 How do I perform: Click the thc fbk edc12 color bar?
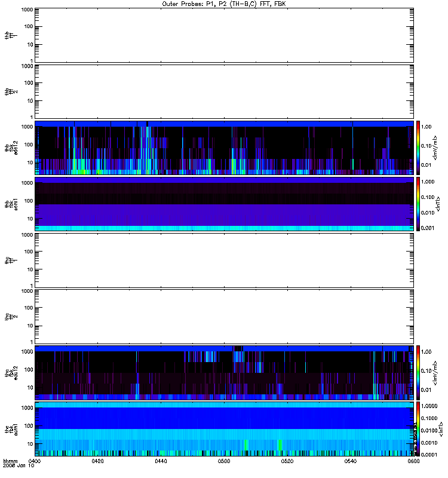pos(418,372)
